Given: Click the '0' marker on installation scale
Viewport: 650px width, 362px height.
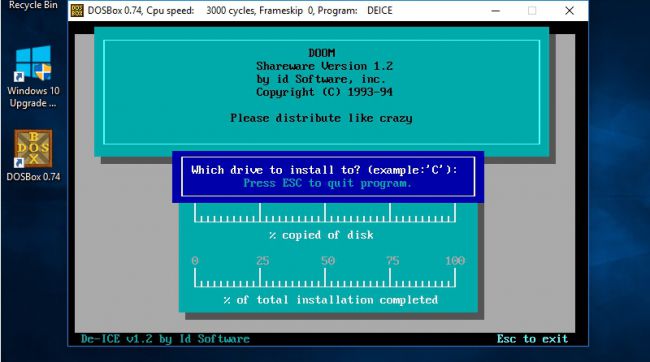Looking at the screenshot, I should (195, 261).
